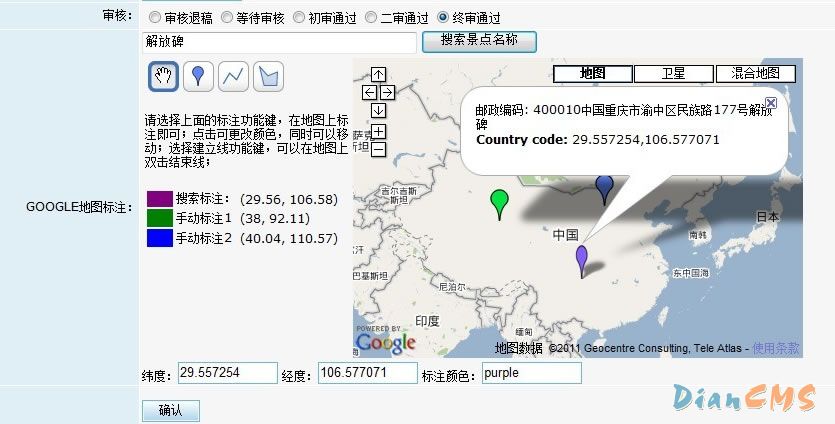
Task: Select the hand pan tool
Action: click(164, 75)
